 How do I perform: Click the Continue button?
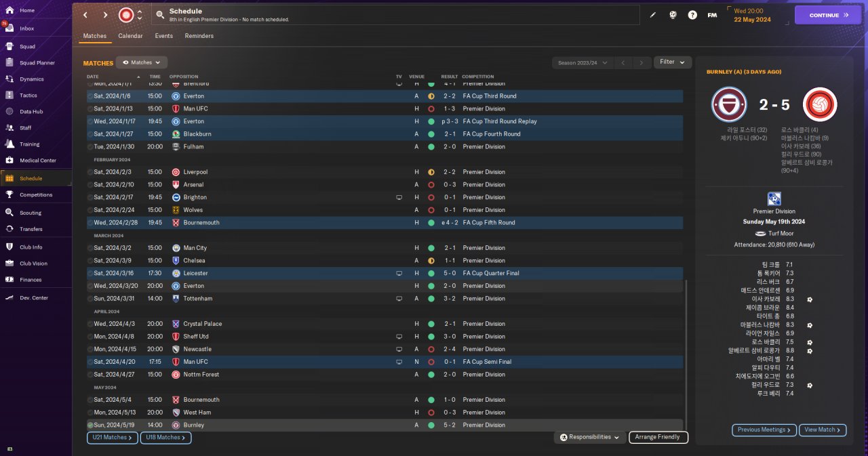828,15
